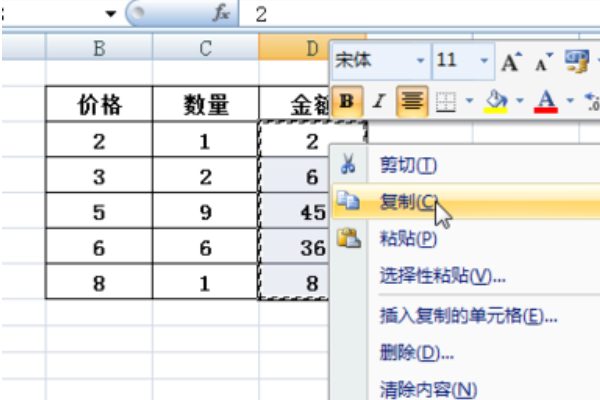
Task: Click the price cell containing 5
Action: pos(99,211)
